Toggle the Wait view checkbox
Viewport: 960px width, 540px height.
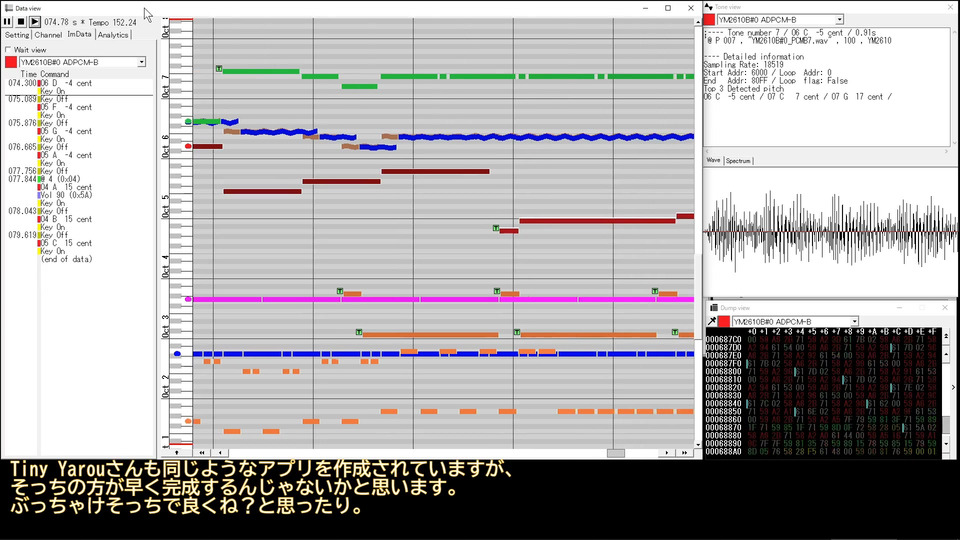(8, 50)
